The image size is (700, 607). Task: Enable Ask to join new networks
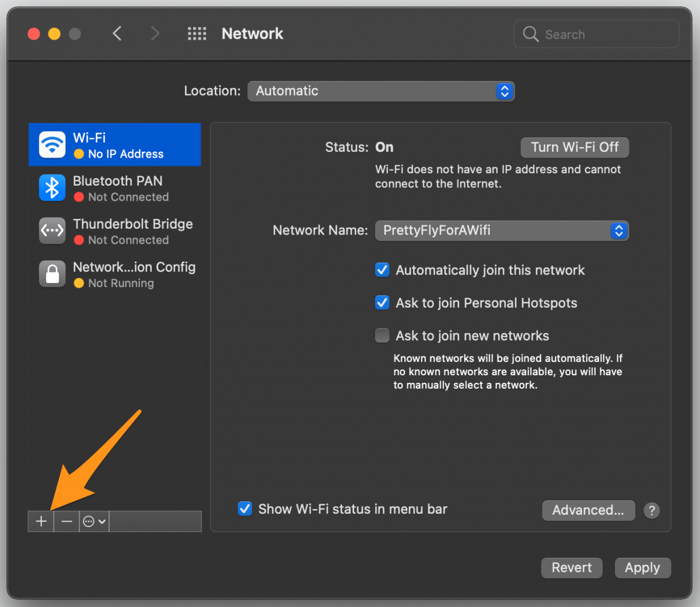tap(382, 335)
